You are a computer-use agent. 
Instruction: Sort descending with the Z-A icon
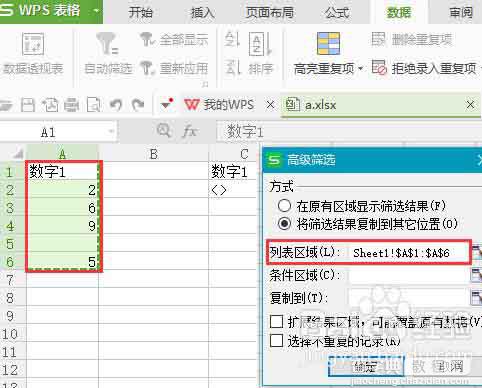click(x=232, y=68)
